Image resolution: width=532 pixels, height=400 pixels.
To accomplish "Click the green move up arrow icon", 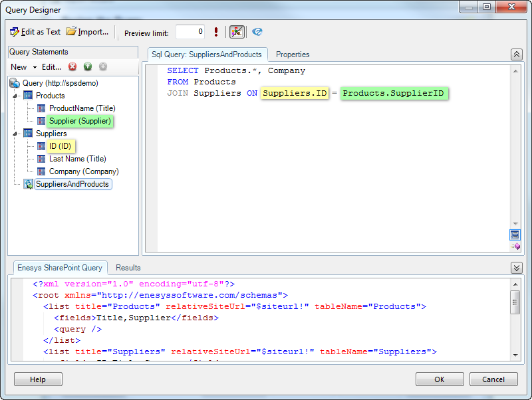I will pyautogui.click(x=88, y=67).
